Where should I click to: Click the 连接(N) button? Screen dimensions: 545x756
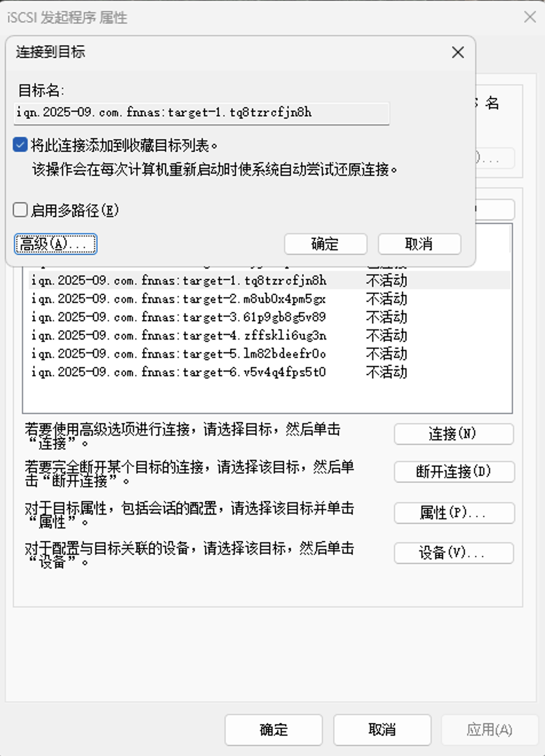[453, 434]
